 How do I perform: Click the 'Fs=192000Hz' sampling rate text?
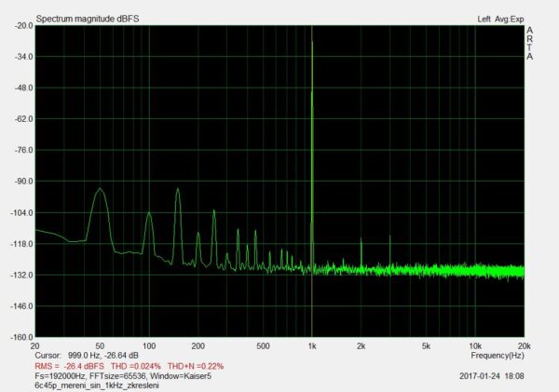click(61, 376)
